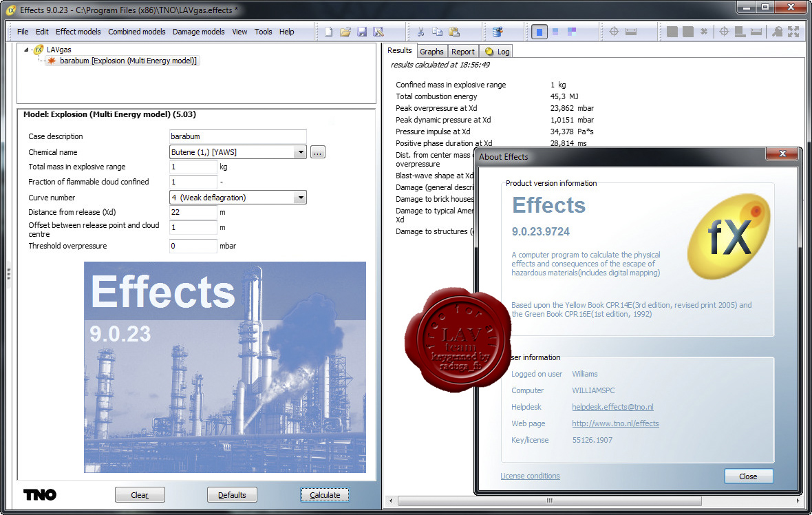Click the Total mass in explosive range field
This screenshot has height=515, width=812.
point(193,167)
